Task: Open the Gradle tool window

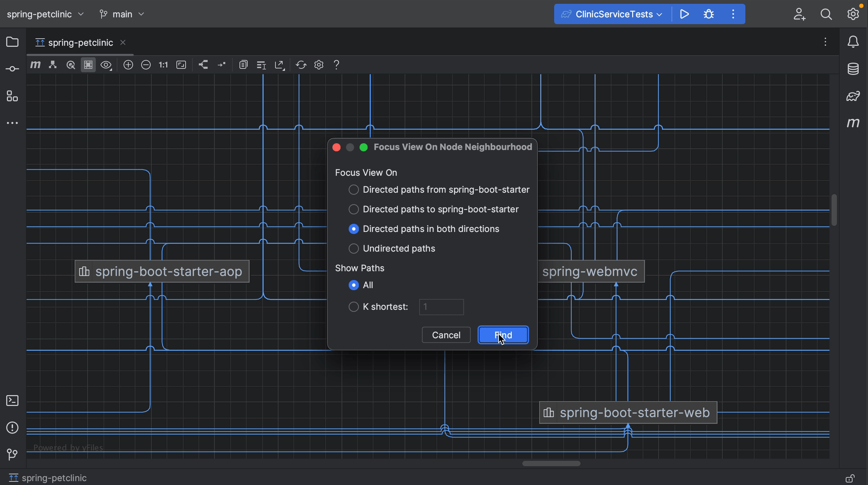Action: tap(853, 96)
